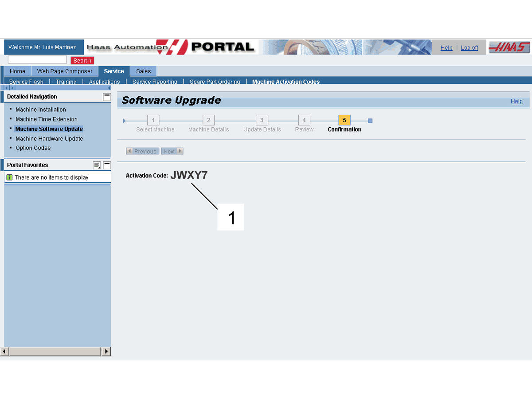Image resolution: width=532 pixels, height=399 pixels.
Task: Select step 5 Confirmation
Action: pos(344,120)
